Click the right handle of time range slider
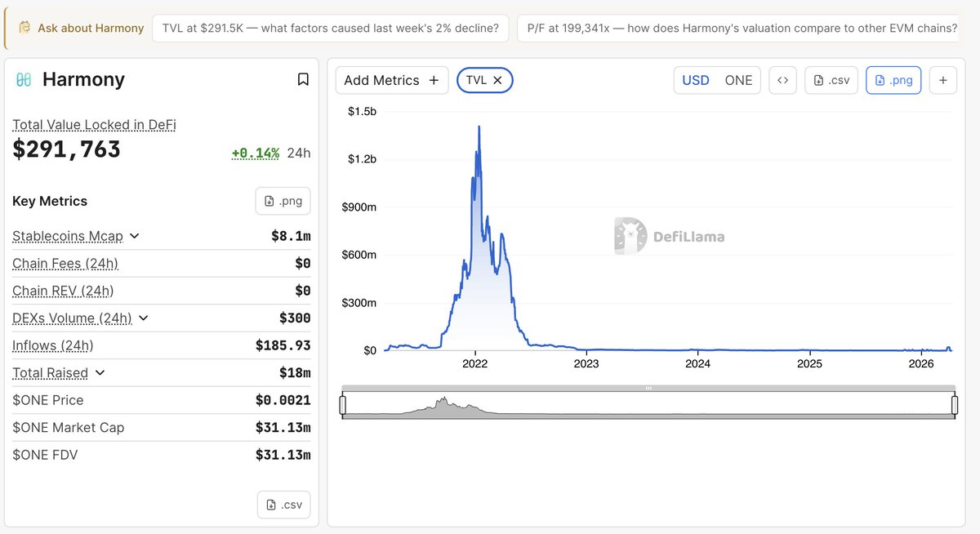The height and width of the screenshot is (534, 980). pos(954,404)
